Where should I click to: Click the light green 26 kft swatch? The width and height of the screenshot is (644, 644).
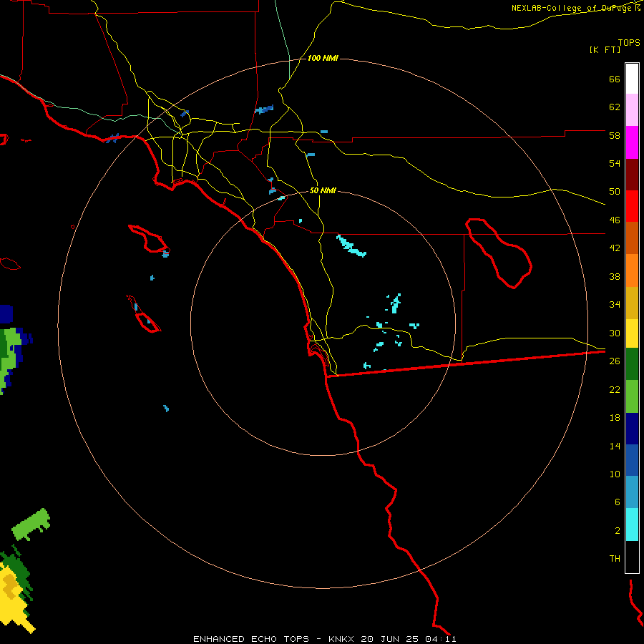point(632,396)
